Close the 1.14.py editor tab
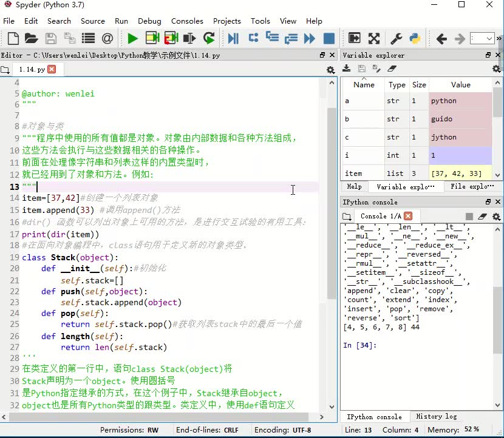Viewport: 504px width, 438px height. 52,69
